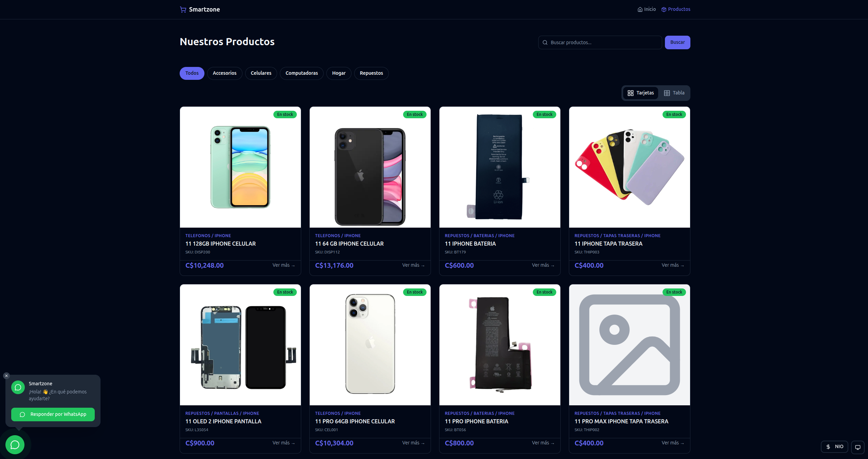Click the title 11 64 GB IPHONE CELULAR

(x=349, y=244)
